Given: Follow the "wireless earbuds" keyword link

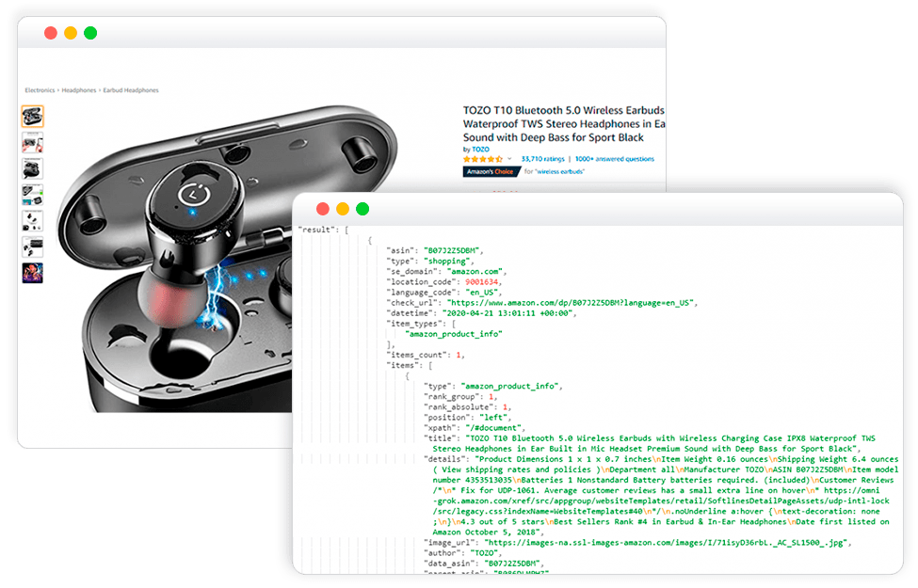Looking at the screenshot, I should pyautogui.click(x=560, y=171).
